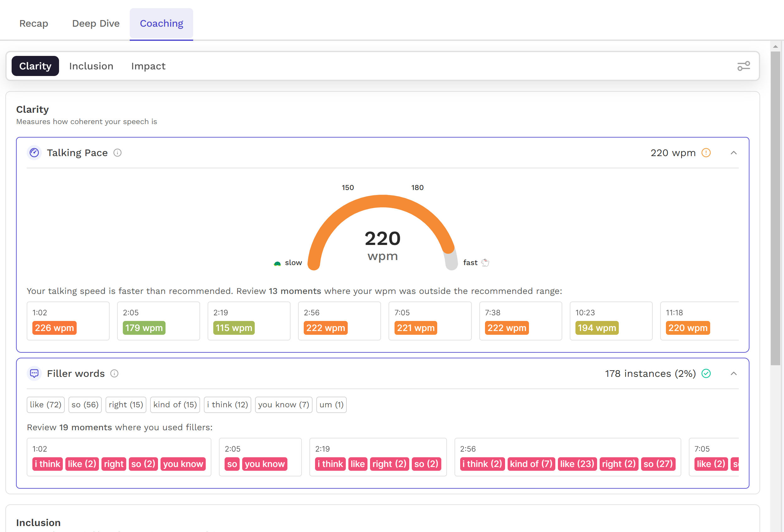Click the turtle icon next to slow

(277, 263)
